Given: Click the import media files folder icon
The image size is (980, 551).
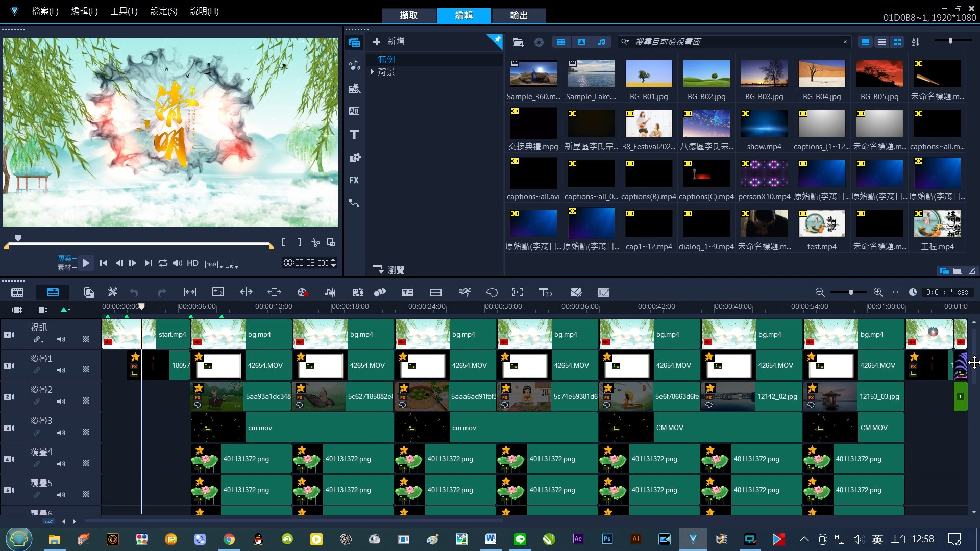Looking at the screenshot, I should click(518, 42).
